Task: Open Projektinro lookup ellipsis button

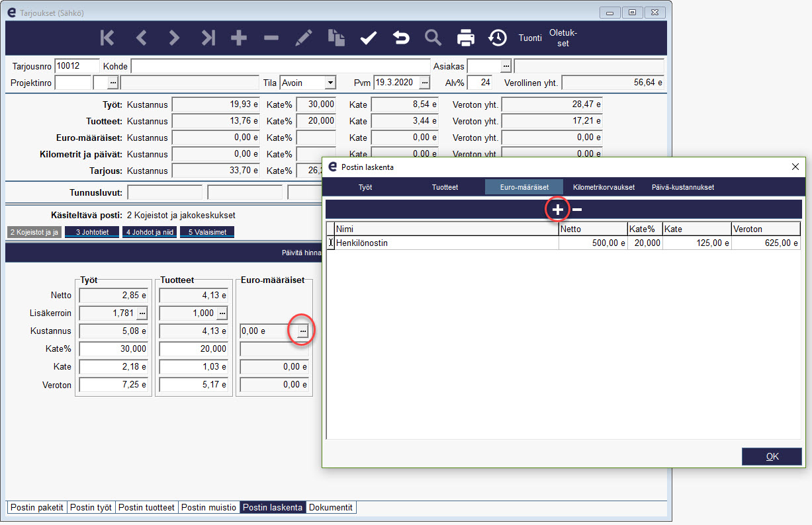Action: (x=113, y=83)
